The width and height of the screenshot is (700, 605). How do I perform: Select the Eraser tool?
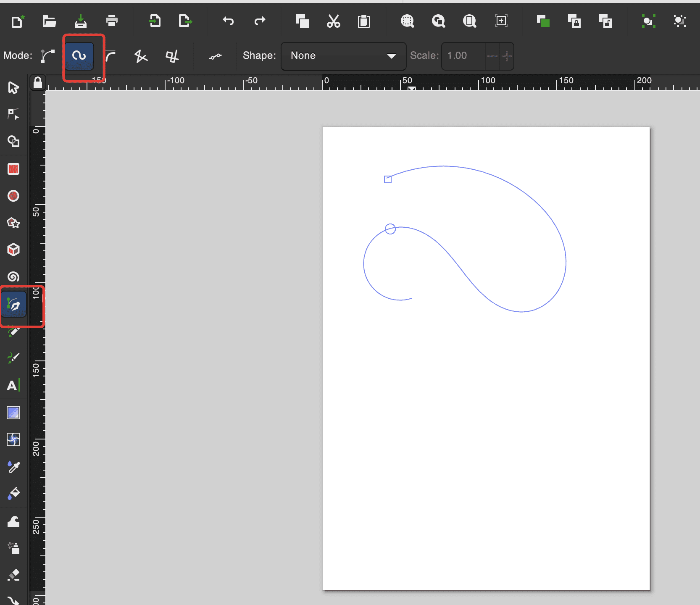[13, 575]
